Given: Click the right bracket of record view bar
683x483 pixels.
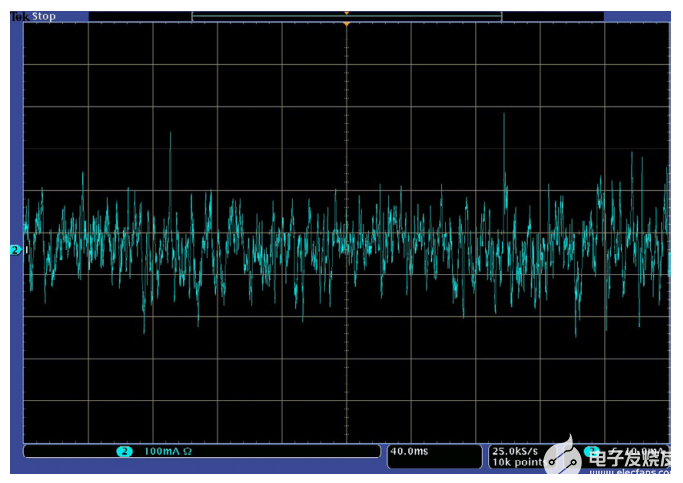Looking at the screenshot, I should click(500, 16).
